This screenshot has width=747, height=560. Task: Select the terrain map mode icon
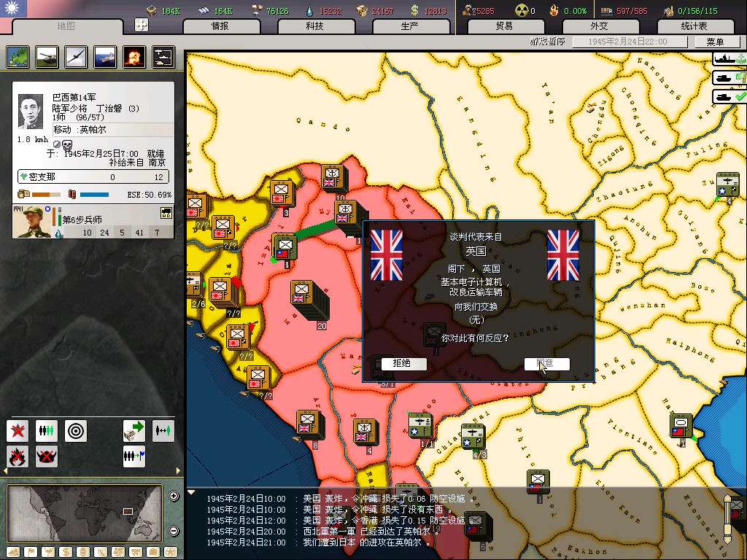[18, 56]
